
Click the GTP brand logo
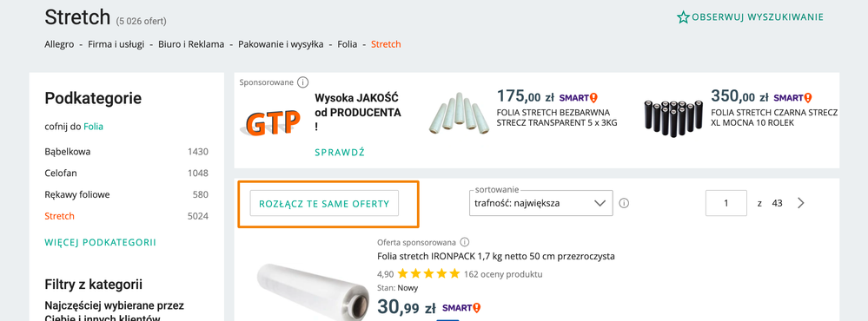coord(273,122)
